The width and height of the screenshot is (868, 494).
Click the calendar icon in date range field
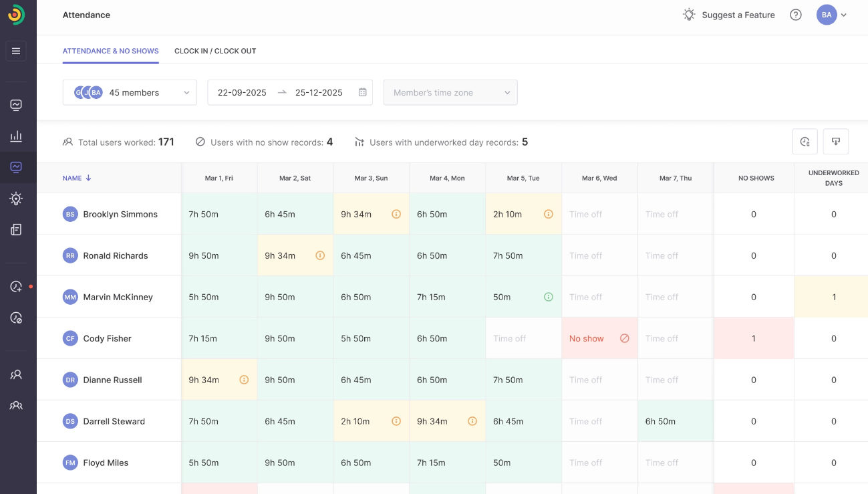click(x=362, y=93)
